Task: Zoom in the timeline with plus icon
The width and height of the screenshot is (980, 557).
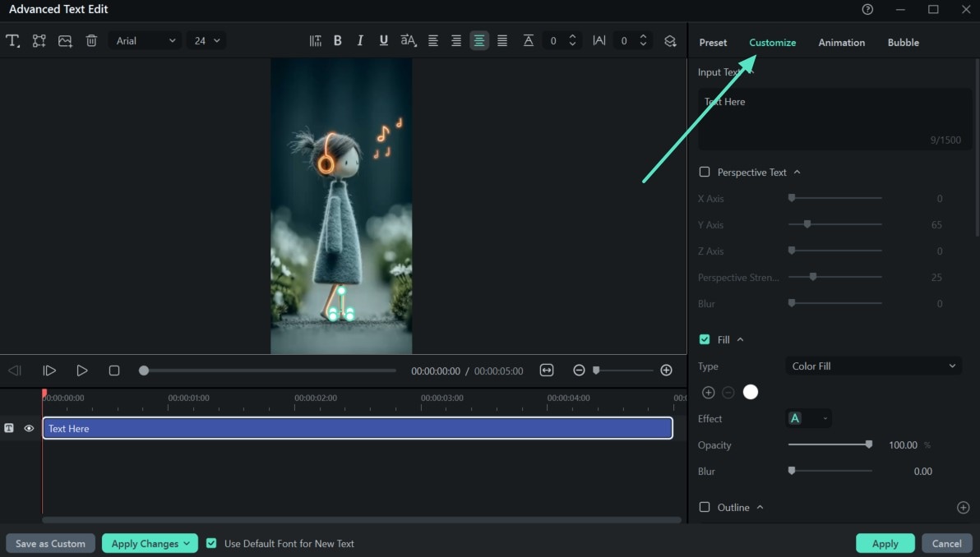Action: tap(666, 371)
